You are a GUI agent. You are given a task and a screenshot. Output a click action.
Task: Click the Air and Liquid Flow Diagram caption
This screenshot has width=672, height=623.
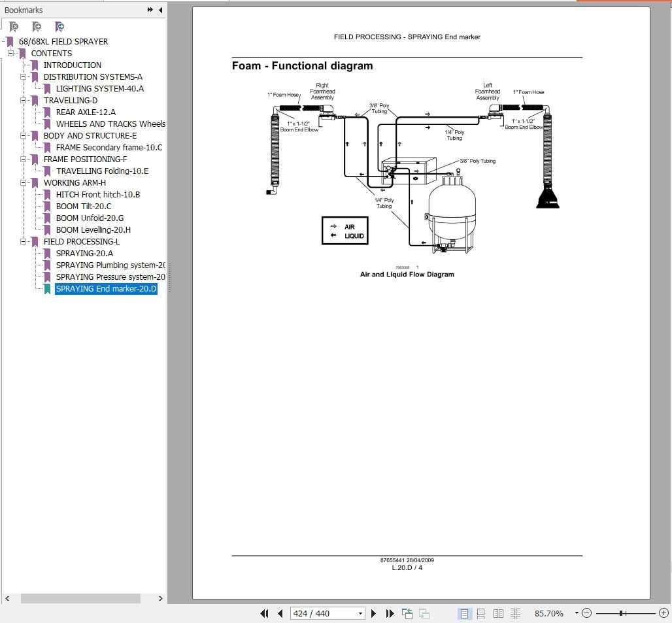[x=407, y=274]
